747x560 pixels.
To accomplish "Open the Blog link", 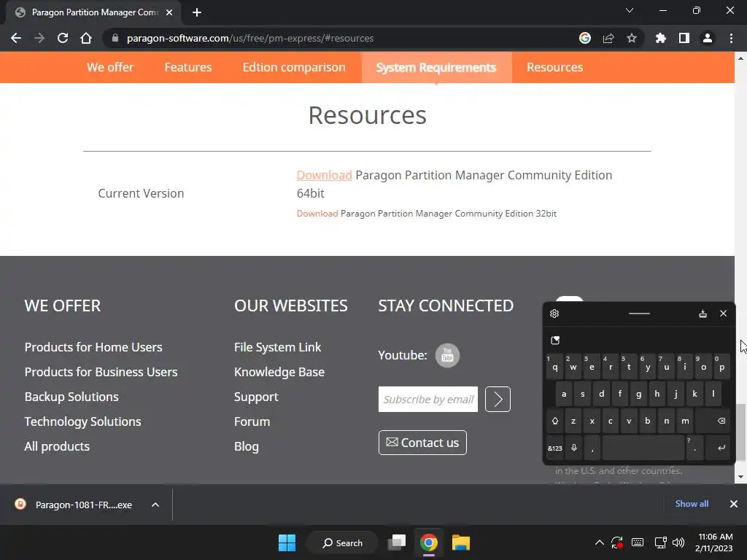I will click(247, 446).
